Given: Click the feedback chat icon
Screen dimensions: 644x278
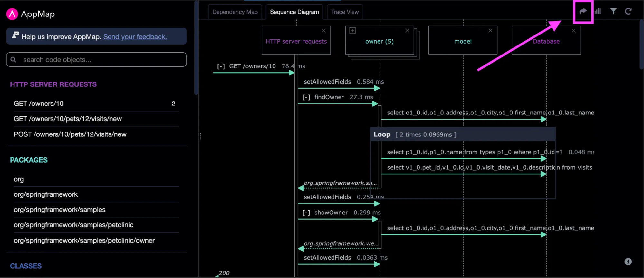Looking at the screenshot, I should 15,35.
